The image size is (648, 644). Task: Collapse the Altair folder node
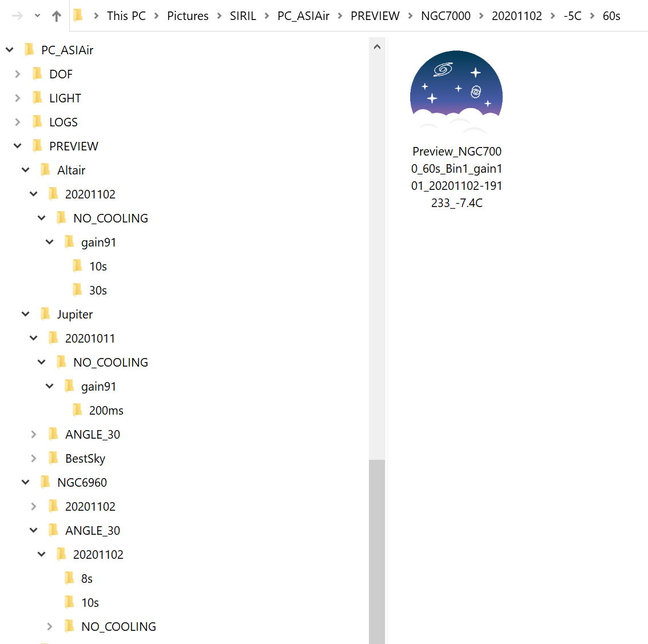click(26, 170)
